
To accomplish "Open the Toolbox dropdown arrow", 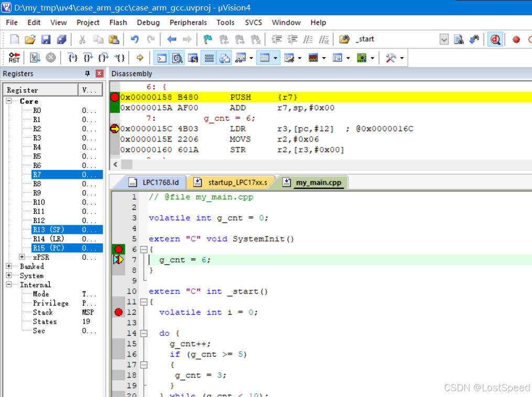I will pyautogui.click(x=401, y=58).
